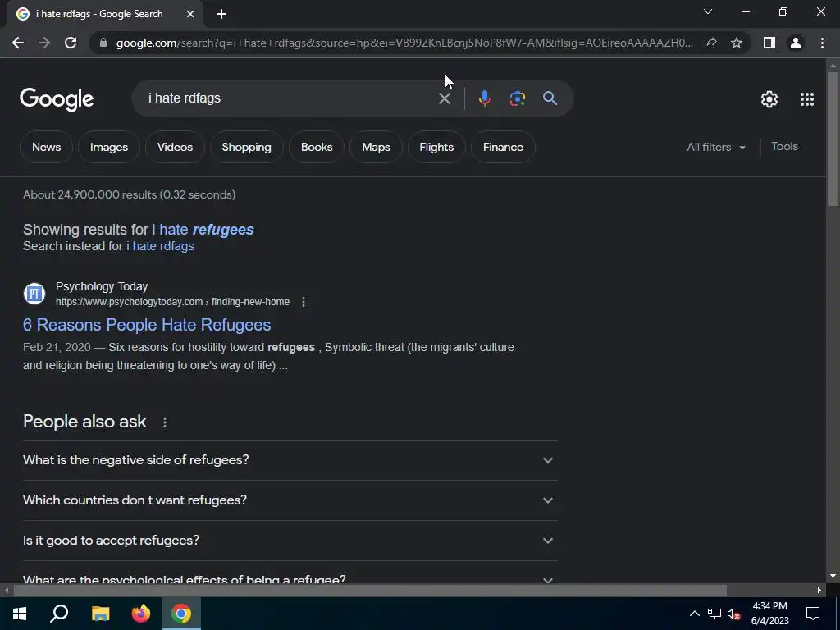The image size is (840, 630).
Task: Open the muted volume tray icon
Action: [x=733, y=614]
